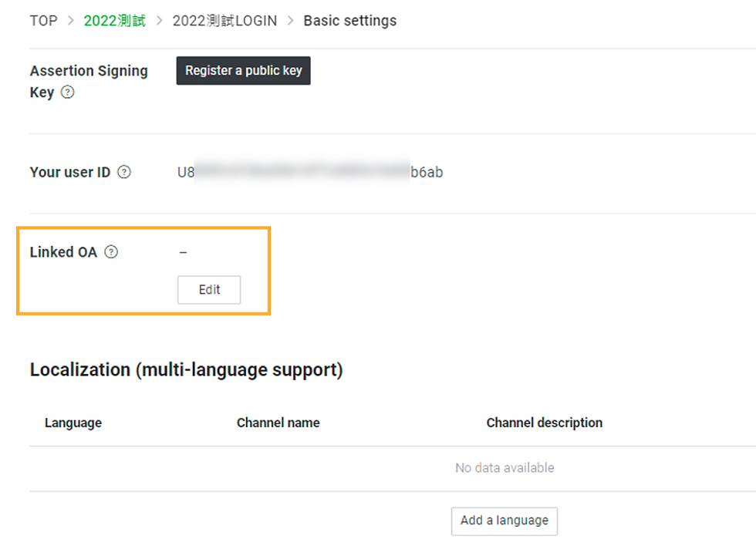Viewport: 756px width, 549px height.
Task: Click the Language column header
Action: [73, 423]
